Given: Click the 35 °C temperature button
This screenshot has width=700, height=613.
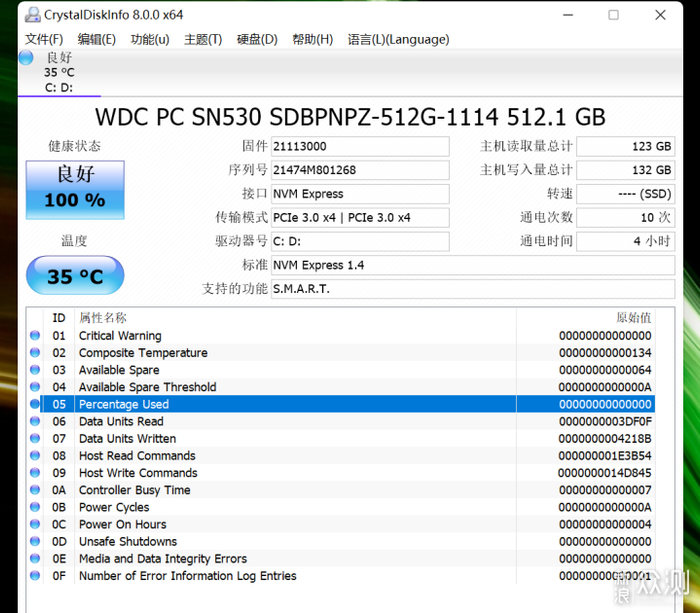Looking at the screenshot, I should click(75, 275).
